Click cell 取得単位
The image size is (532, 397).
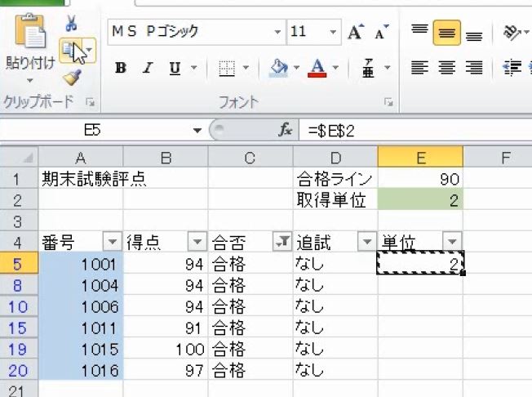pyautogui.click(x=335, y=199)
